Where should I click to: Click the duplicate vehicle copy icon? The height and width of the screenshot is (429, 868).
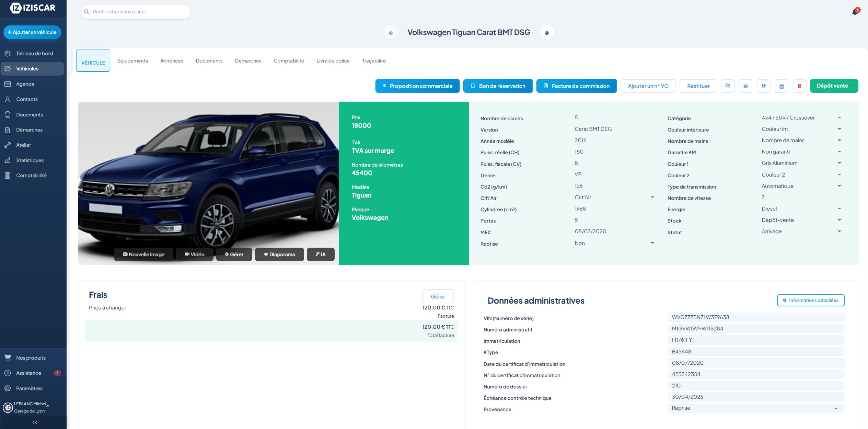tap(728, 86)
